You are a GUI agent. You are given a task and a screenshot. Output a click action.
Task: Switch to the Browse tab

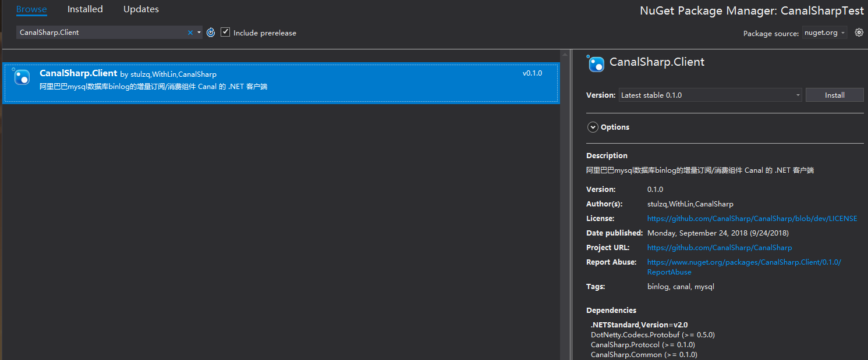pos(31,9)
